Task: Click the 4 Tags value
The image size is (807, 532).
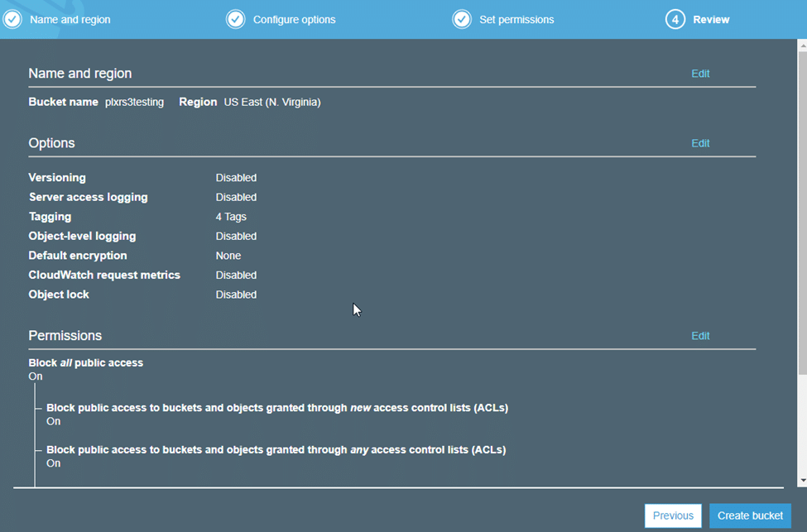Action: [231, 217]
